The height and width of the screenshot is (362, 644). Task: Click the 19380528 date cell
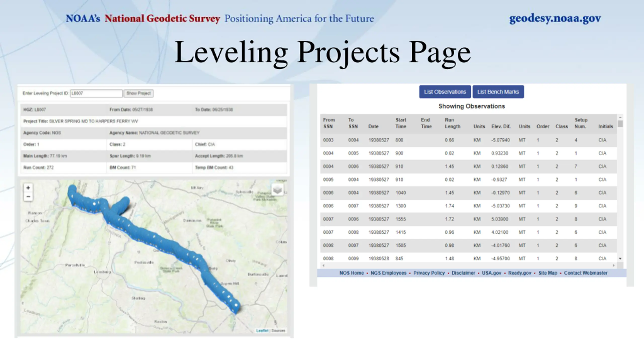coord(379,259)
